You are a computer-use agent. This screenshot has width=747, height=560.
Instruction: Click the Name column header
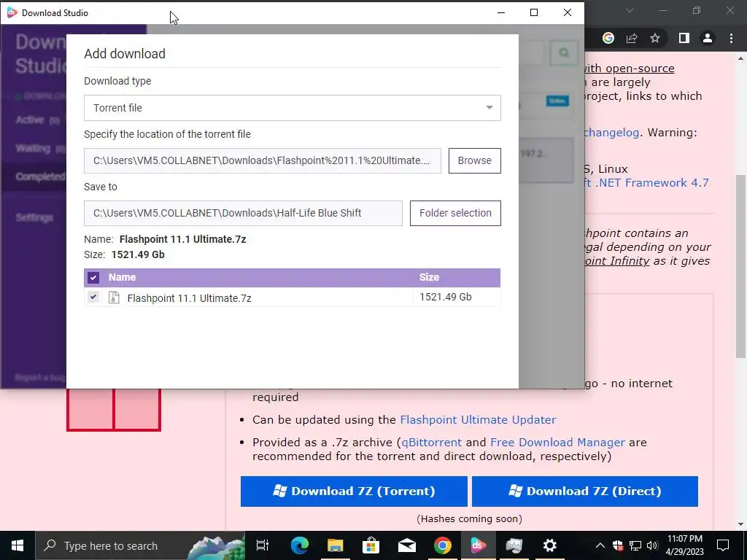click(x=122, y=277)
